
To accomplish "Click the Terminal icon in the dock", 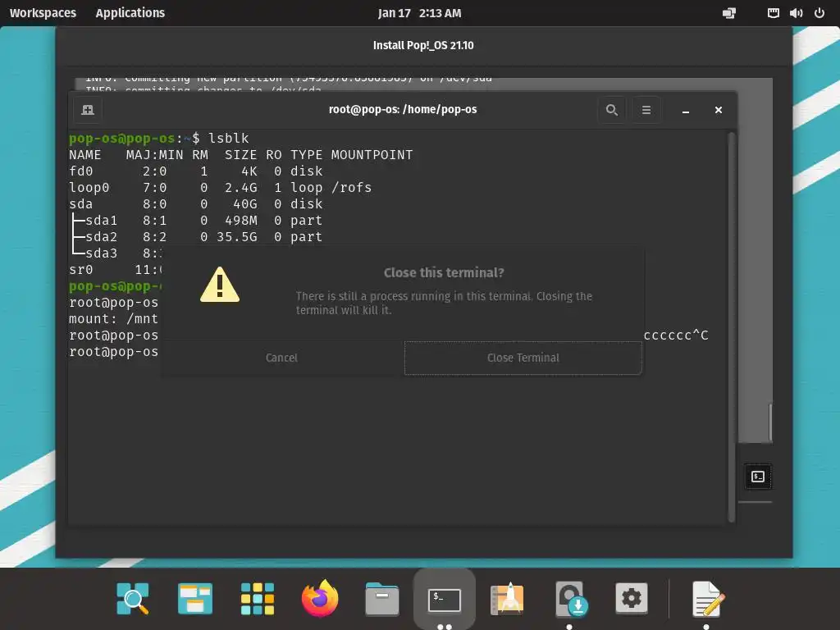I will tap(444, 600).
